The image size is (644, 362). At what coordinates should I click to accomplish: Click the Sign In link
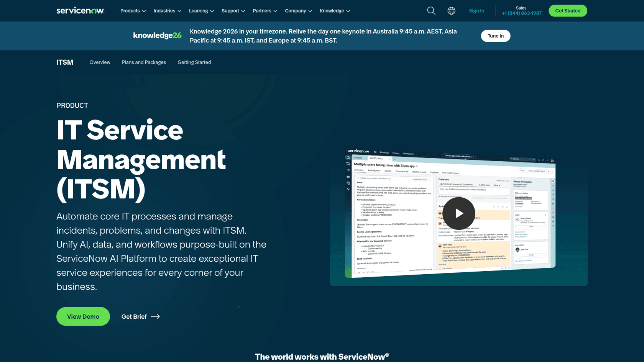coord(476,11)
